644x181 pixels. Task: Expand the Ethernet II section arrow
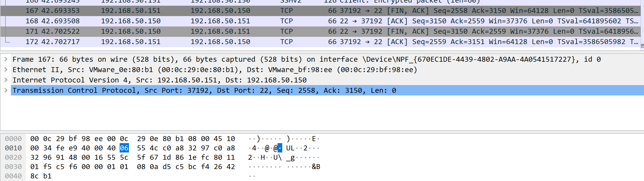point(6,70)
